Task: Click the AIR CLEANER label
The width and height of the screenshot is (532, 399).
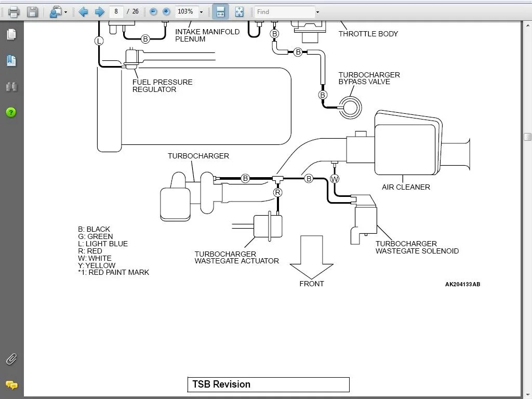Action: pos(406,187)
